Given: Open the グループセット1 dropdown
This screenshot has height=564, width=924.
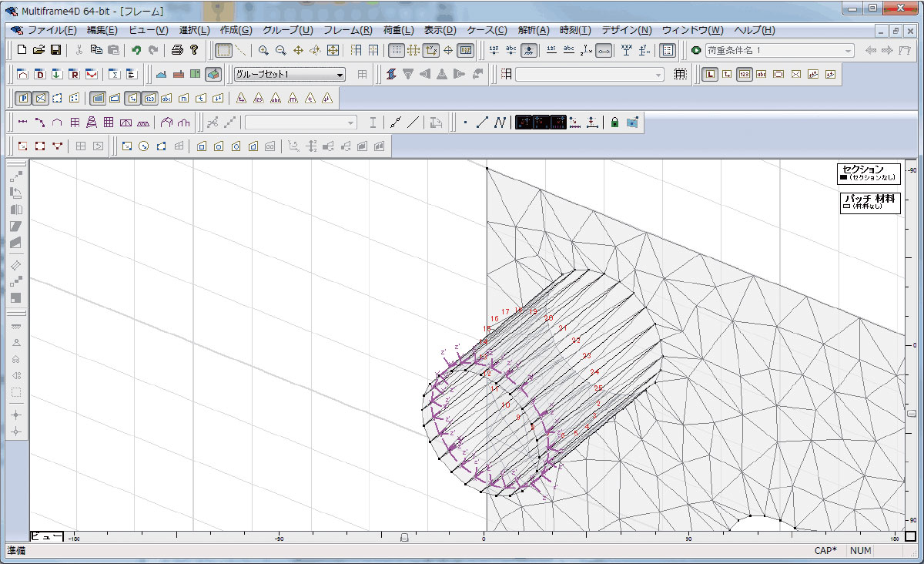Looking at the screenshot, I should [x=340, y=75].
